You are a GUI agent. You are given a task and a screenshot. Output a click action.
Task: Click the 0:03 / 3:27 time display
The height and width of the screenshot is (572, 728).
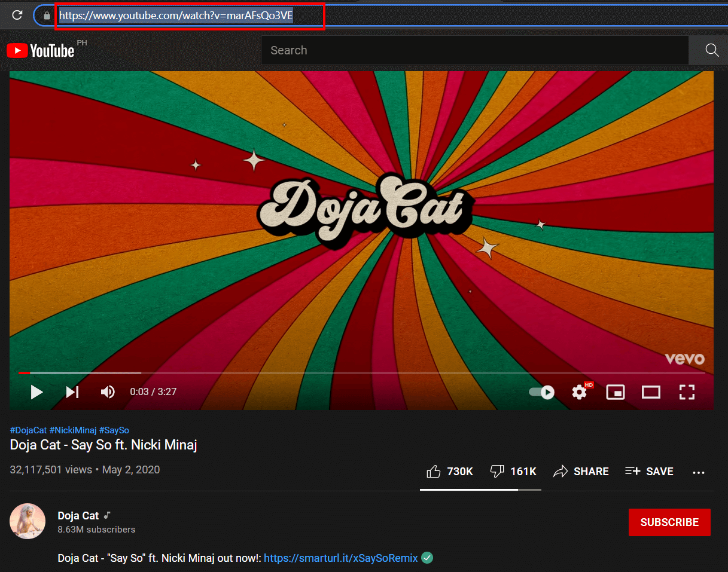(153, 392)
